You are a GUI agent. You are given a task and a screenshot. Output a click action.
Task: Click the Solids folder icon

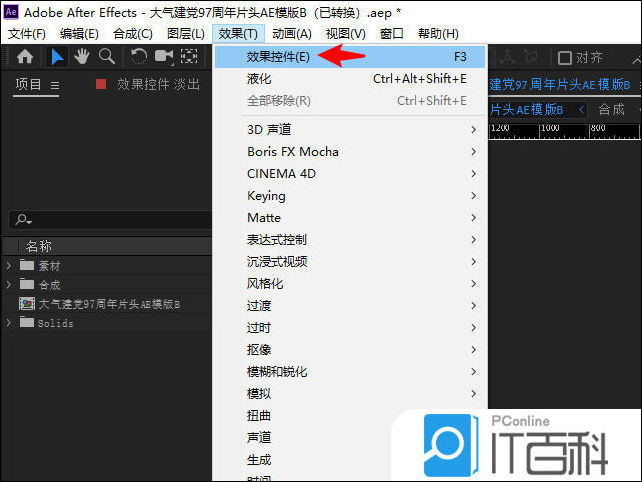point(27,323)
